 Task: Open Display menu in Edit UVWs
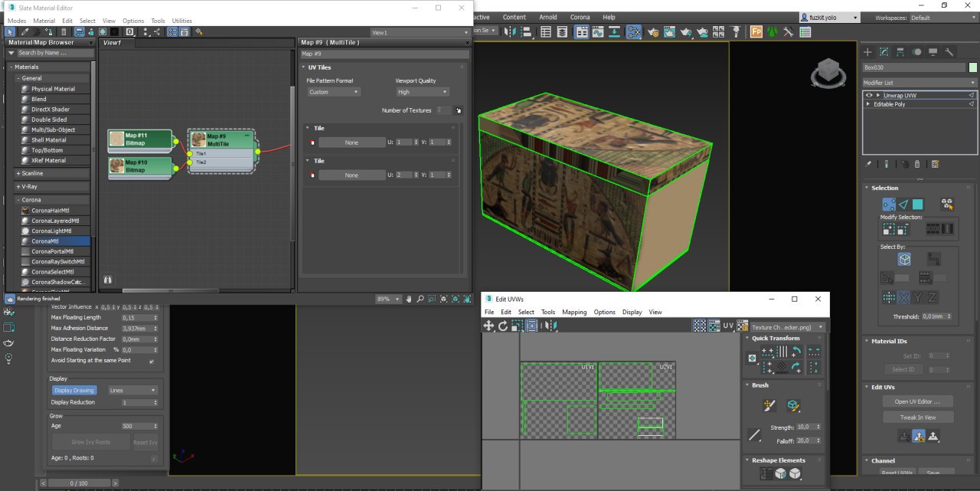click(632, 313)
